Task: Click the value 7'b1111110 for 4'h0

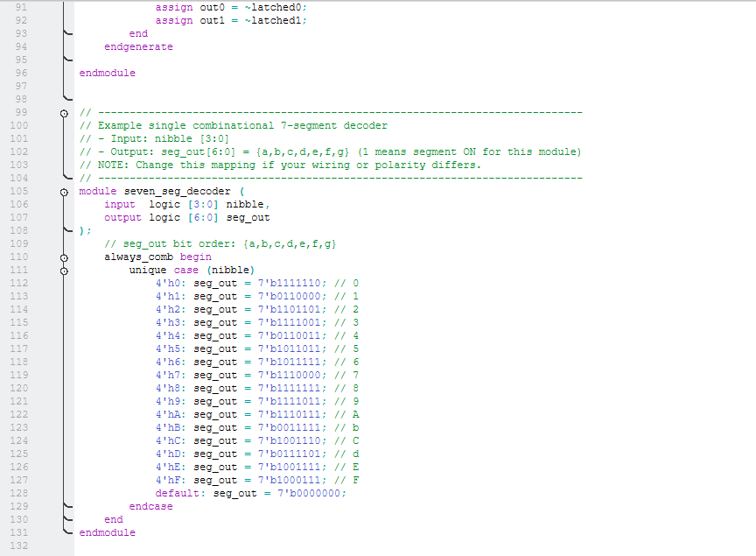Action: (x=292, y=284)
